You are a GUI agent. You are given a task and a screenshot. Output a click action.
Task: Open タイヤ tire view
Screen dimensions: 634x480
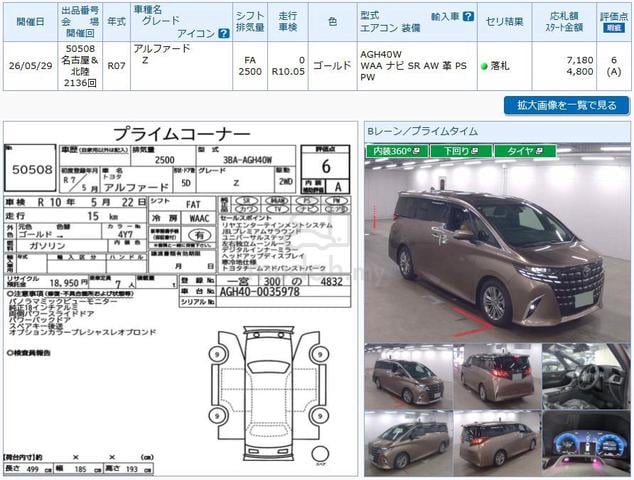(525, 151)
